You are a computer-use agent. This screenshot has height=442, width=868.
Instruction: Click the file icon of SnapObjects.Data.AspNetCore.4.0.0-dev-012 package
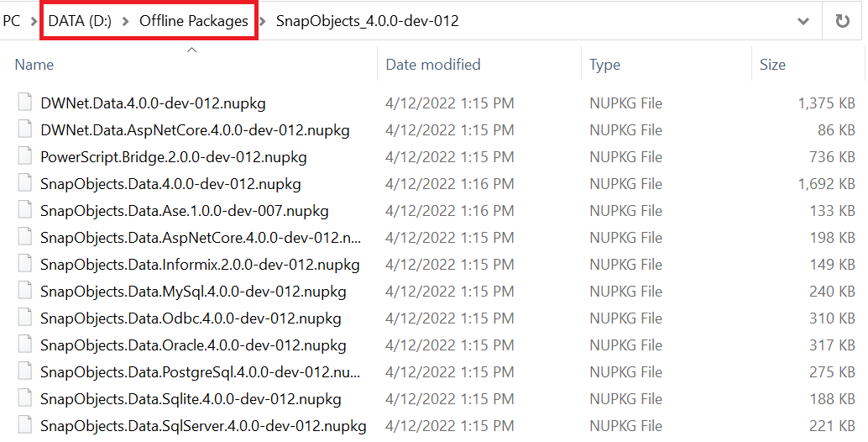pos(25,237)
